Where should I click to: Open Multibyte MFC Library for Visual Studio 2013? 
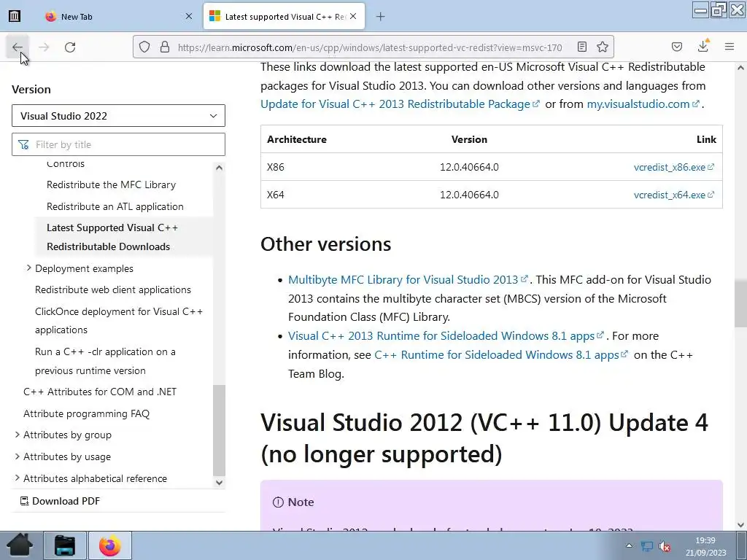(409, 279)
